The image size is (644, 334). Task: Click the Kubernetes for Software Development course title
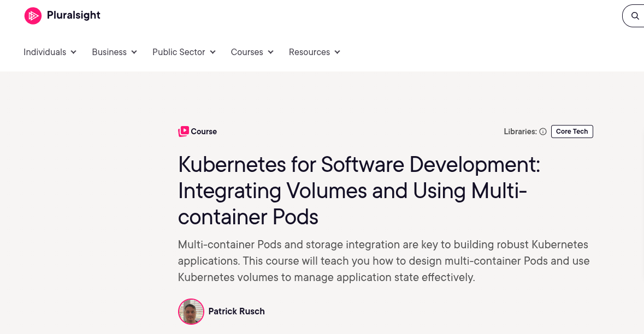coord(359,191)
